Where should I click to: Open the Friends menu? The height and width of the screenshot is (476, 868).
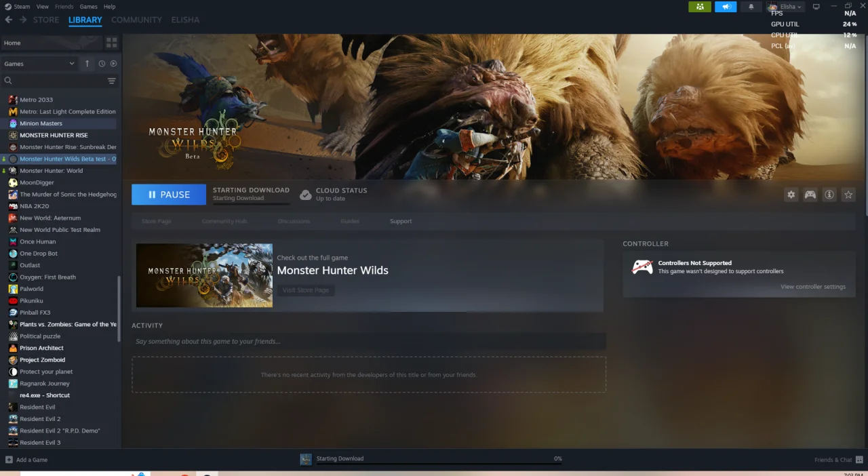pos(64,6)
